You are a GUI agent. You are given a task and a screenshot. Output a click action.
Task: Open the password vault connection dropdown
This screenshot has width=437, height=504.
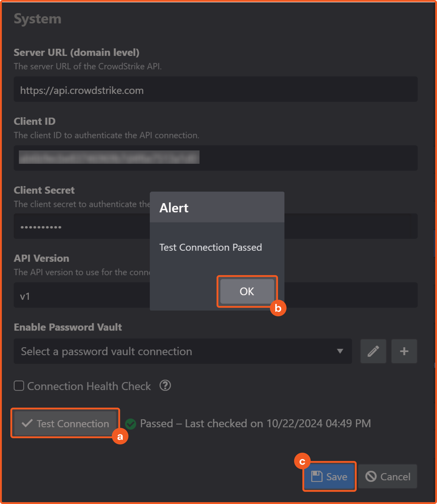(x=171, y=351)
